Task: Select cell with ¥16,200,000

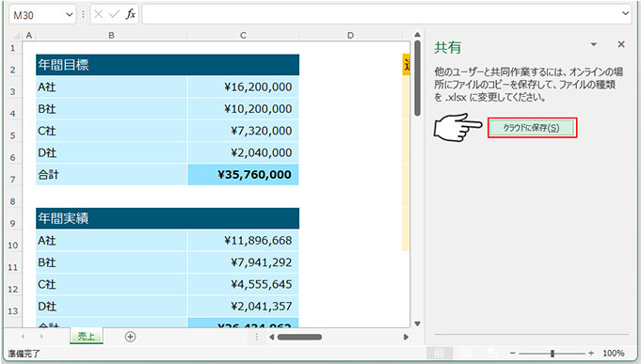Action: pyautogui.click(x=243, y=87)
